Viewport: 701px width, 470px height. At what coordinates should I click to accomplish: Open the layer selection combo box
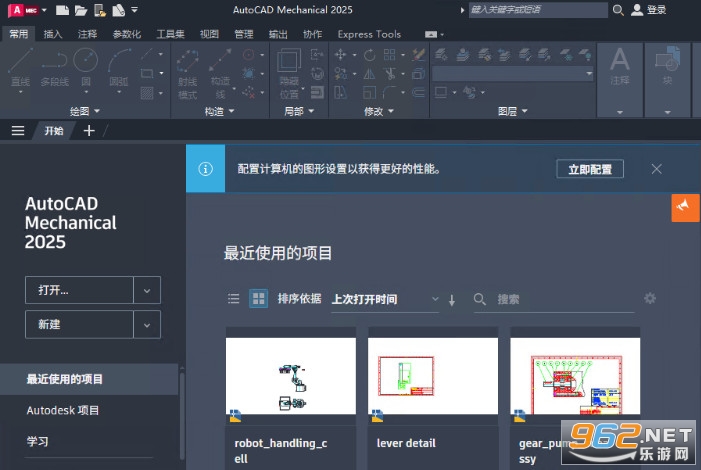pos(513,73)
